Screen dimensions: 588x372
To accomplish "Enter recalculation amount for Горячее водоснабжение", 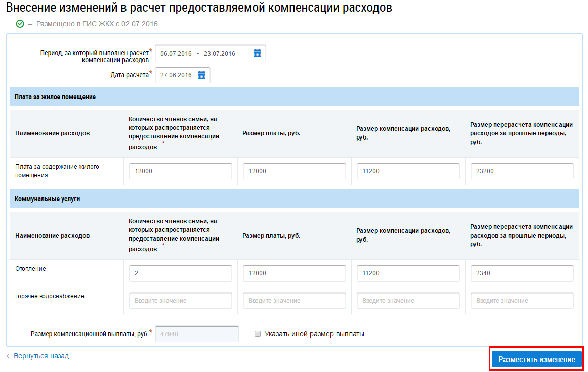I will click(522, 301).
